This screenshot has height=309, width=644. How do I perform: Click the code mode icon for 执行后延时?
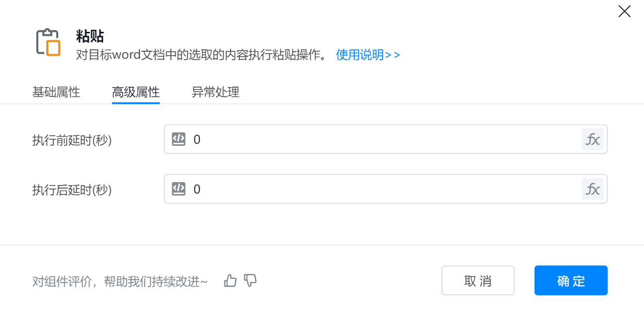coord(179,189)
